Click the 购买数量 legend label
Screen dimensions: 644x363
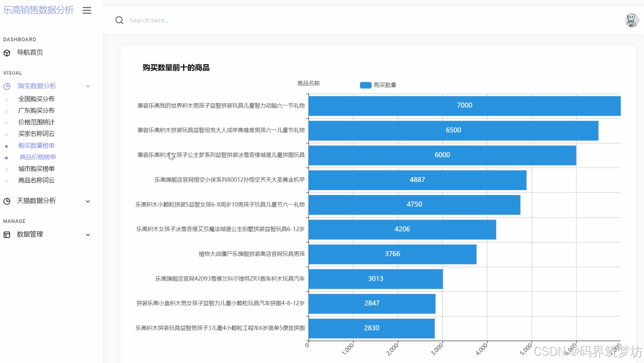385,85
